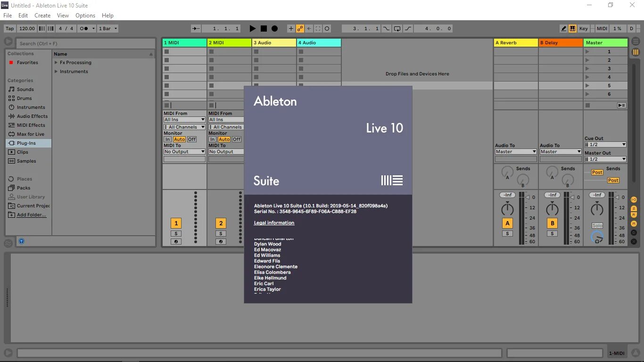This screenshot has height=362, width=644.
Task: Open the Create menu
Action: [x=42, y=15]
